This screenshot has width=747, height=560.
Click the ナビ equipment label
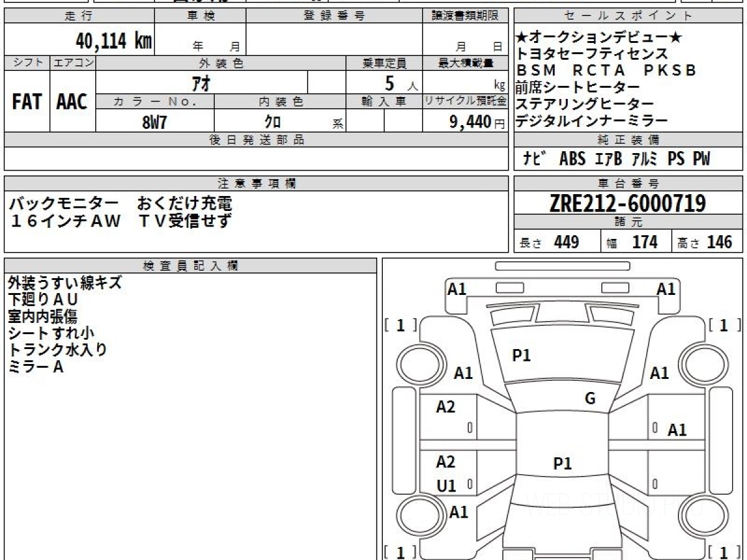535,159
